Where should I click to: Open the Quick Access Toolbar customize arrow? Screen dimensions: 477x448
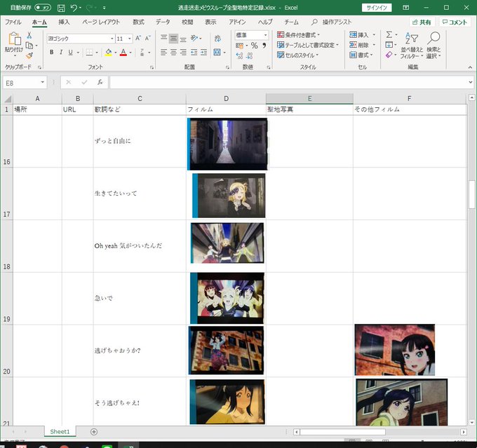click(x=105, y=8)
